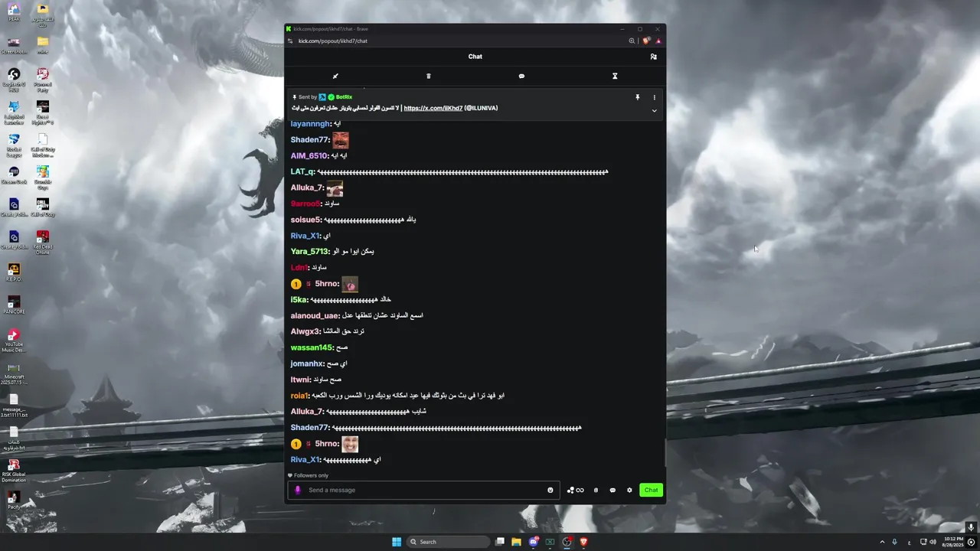
Task: Unpin the pinned BotRix message
Action: pos(637,97)
